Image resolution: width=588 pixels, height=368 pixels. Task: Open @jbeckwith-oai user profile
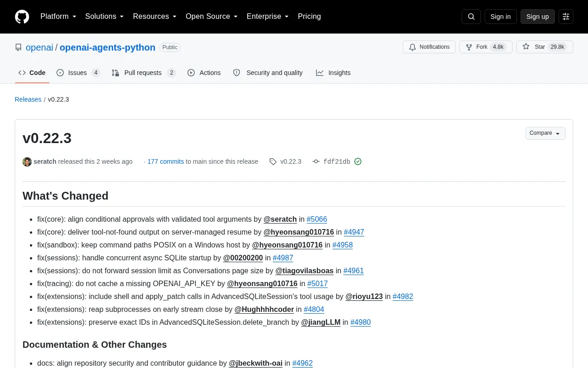256,363
